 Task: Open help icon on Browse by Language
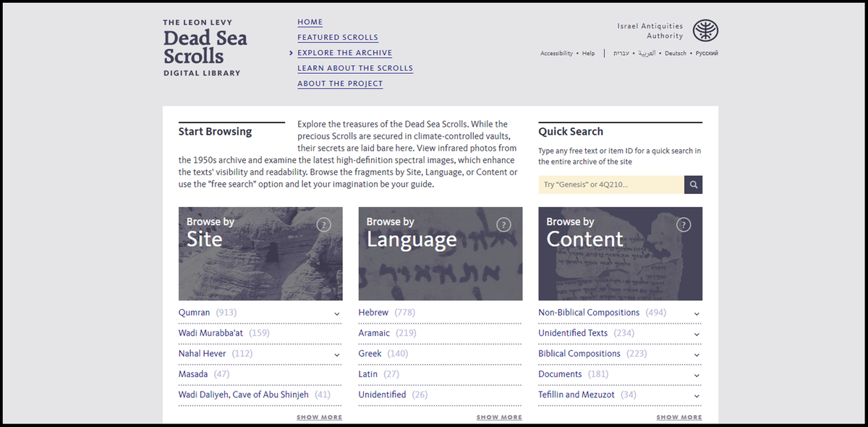click(x=503, y=225)
